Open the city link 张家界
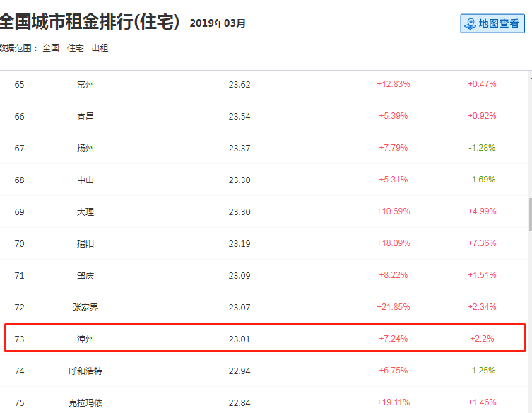Image resolution: width=532 pixels, height=413 pixels. pos(85,307)
